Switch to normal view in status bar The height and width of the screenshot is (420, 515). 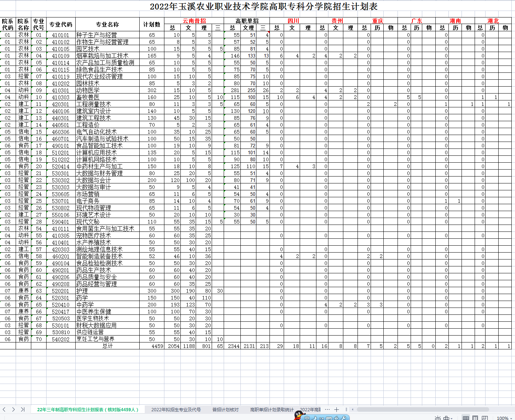point(466,418)
